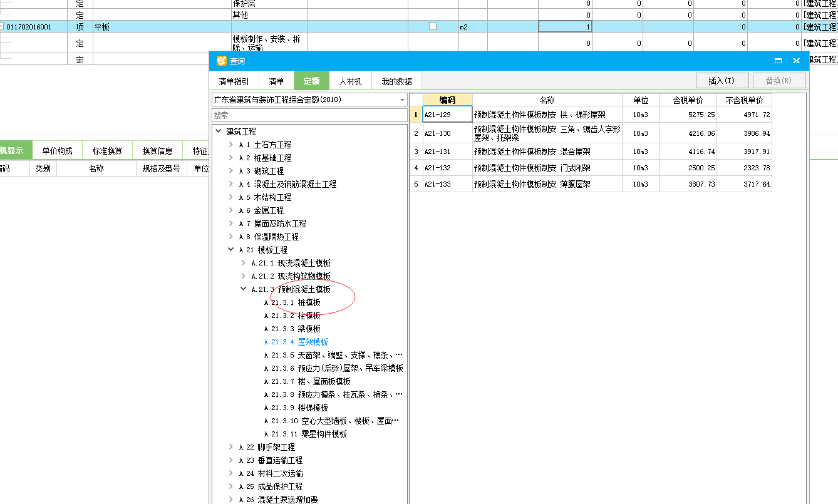Switch to 清单 tab

(276, 81)
